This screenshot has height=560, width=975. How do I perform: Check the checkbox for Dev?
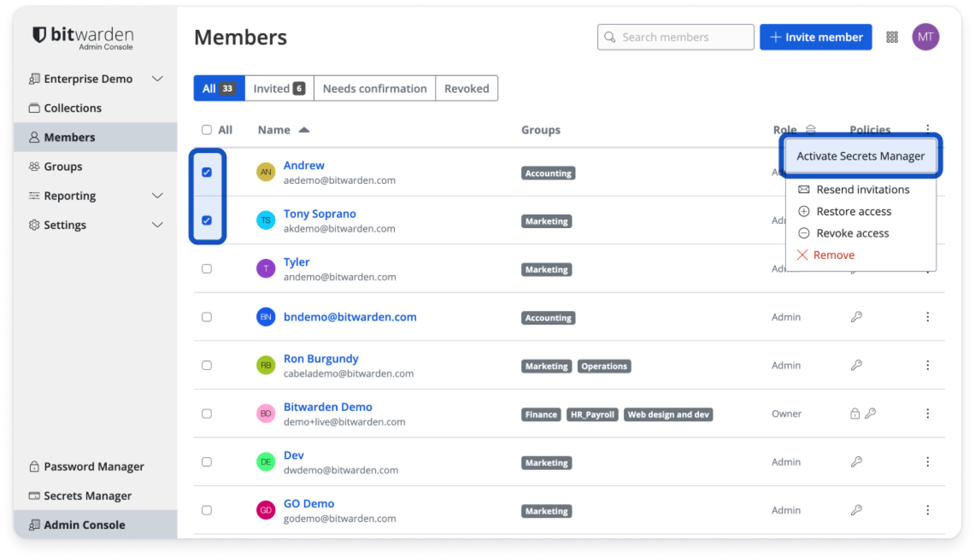coord(207,462)
